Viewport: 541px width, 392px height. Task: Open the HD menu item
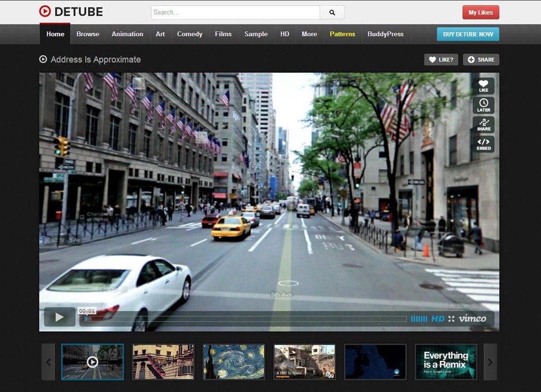[285, 34]
